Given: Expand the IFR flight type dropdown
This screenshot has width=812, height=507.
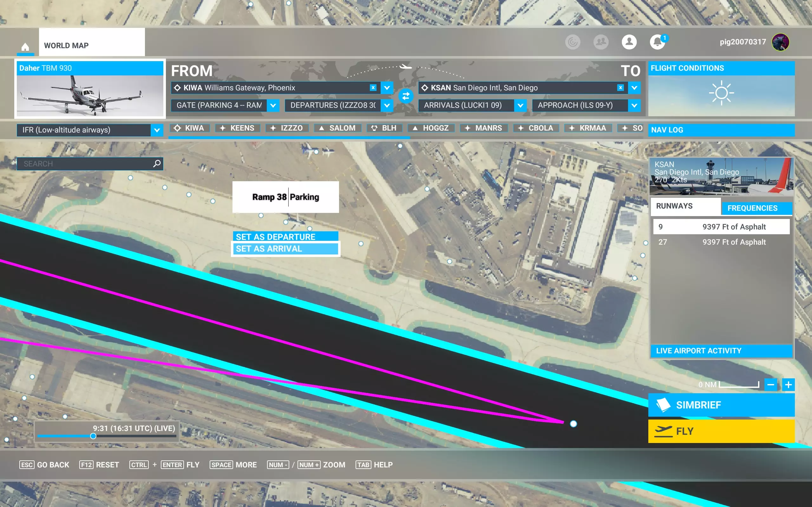Looking at the screenshot, I should pyautogui.click(x=157, y=130).
